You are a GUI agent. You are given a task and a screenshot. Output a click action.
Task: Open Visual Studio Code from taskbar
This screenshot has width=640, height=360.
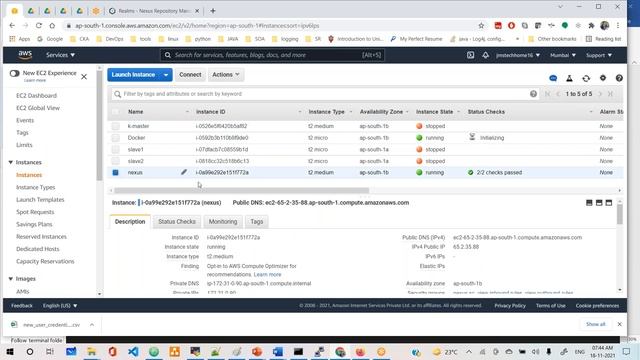click(x=133, y=351)
